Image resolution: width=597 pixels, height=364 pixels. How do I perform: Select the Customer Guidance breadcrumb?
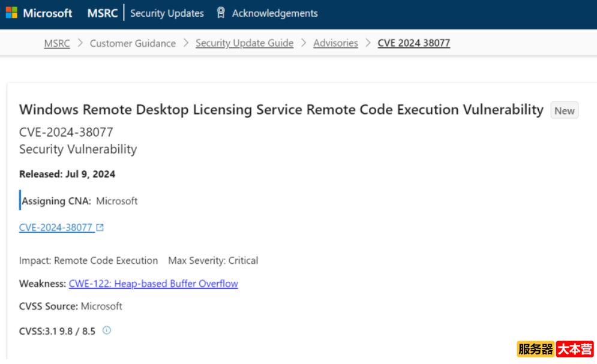coord(133,43)
